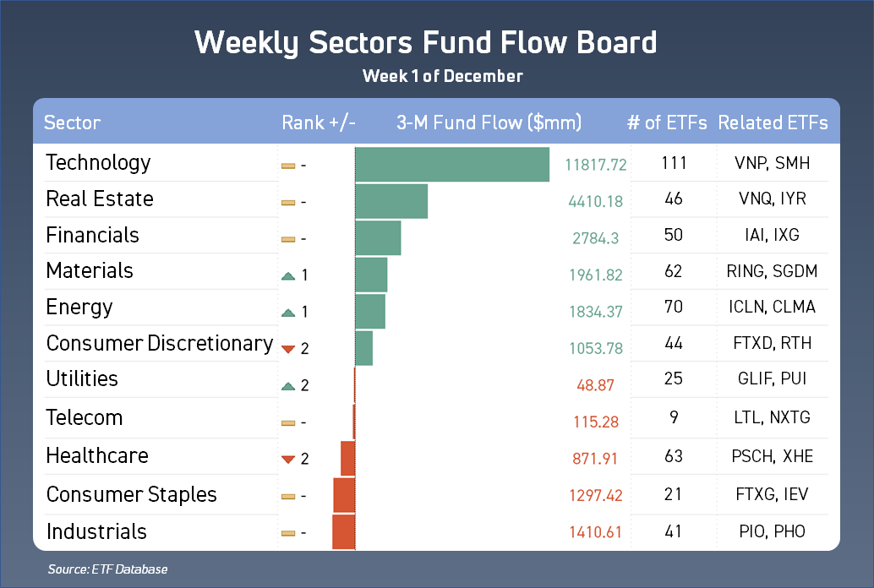Click the green up arrow for Utilities
The width and height of the screenshot is (874, 588).
[x=288, y=386]
